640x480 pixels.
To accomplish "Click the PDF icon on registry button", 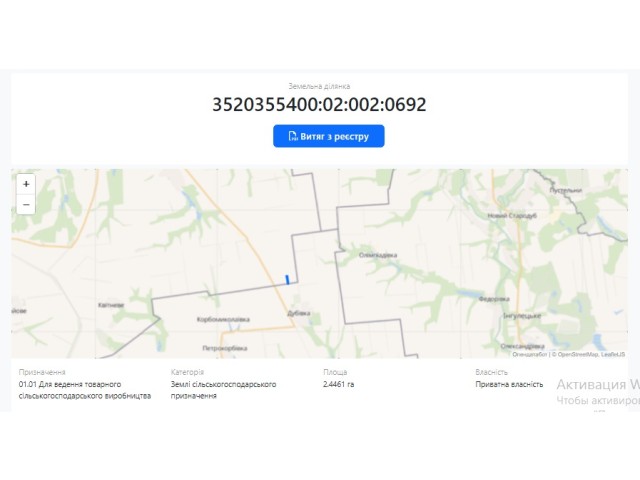I will (293, 136).
